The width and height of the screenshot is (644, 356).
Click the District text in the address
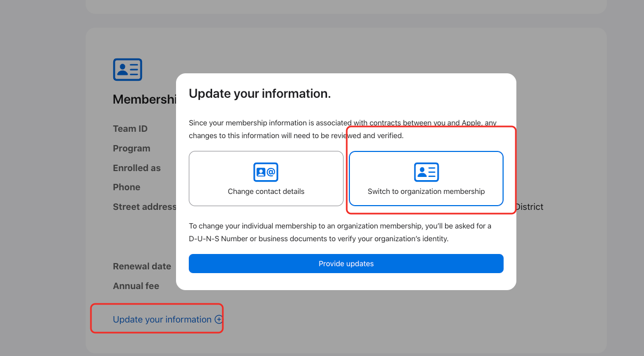point(529,207)
